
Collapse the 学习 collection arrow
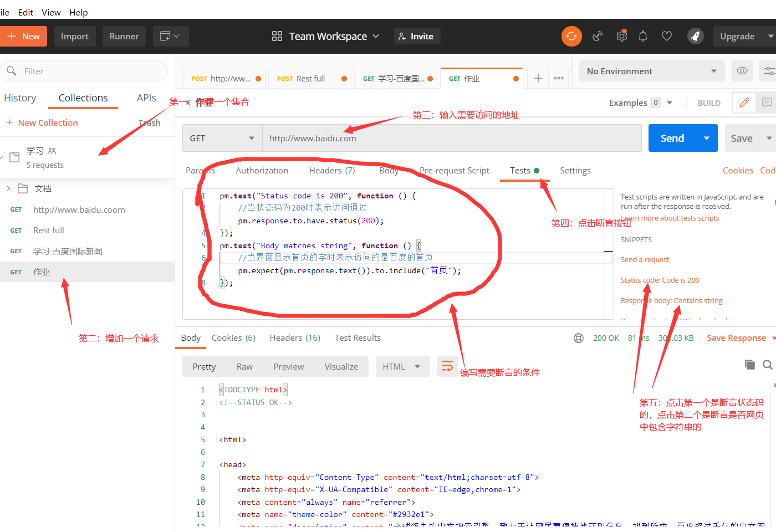(2, 157)
